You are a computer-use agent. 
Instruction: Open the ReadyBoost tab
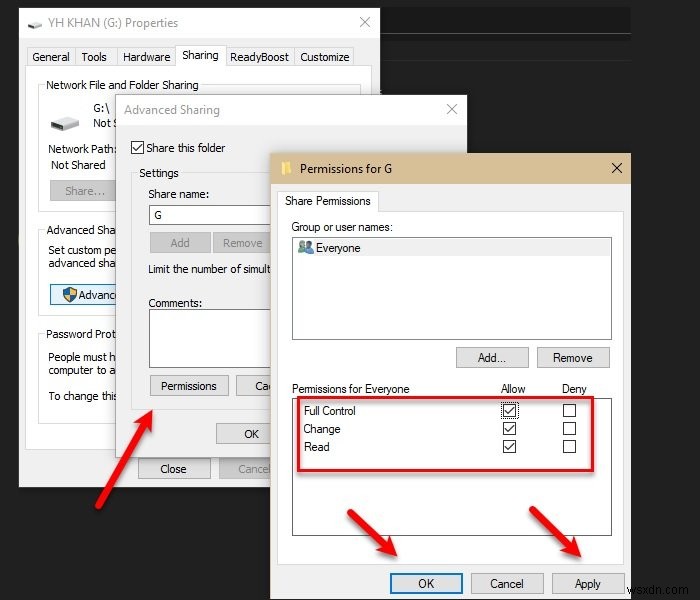(259, 57)
